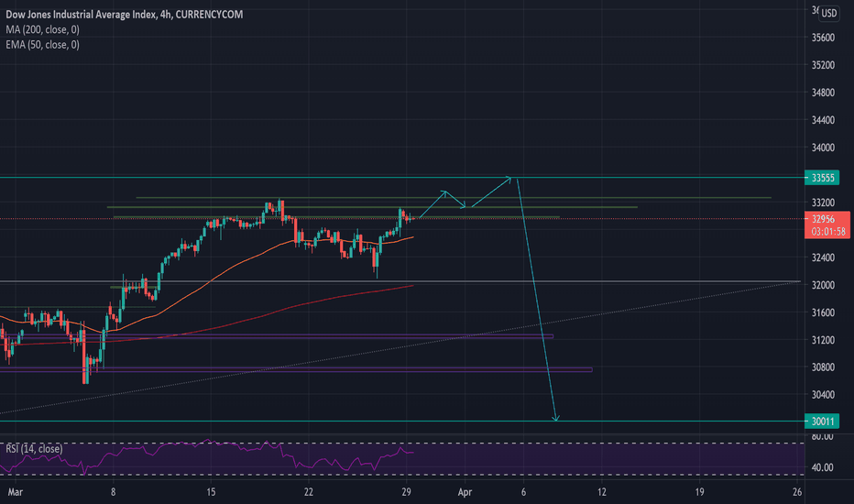Click the 29 date label on time axis
The image size is (854, 504).
tap(406, 492)
